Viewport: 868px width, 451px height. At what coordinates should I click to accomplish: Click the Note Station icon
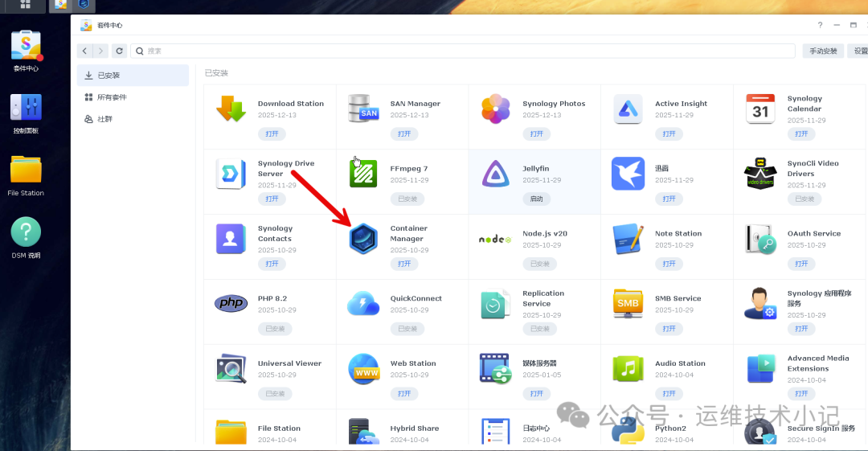[x=628, y=239]
